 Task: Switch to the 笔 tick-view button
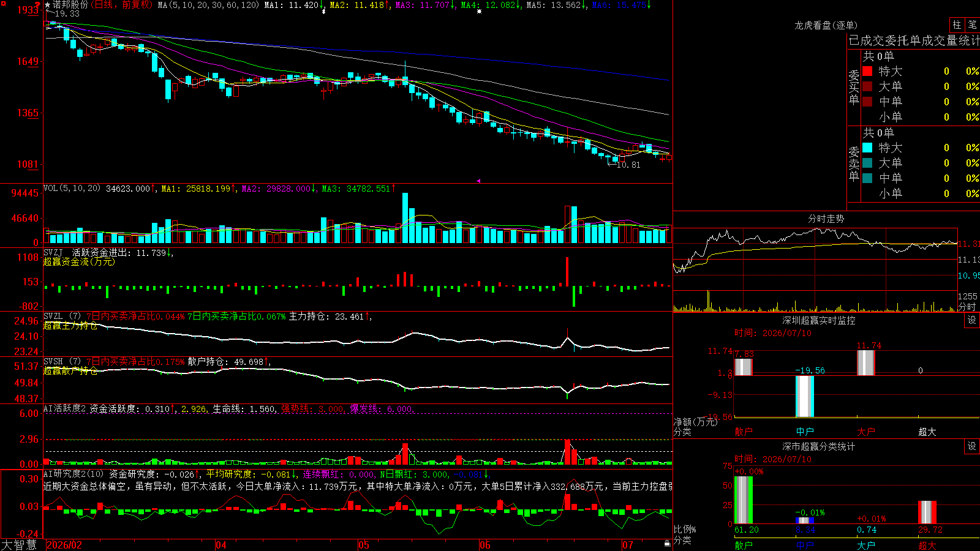point(972,24)
